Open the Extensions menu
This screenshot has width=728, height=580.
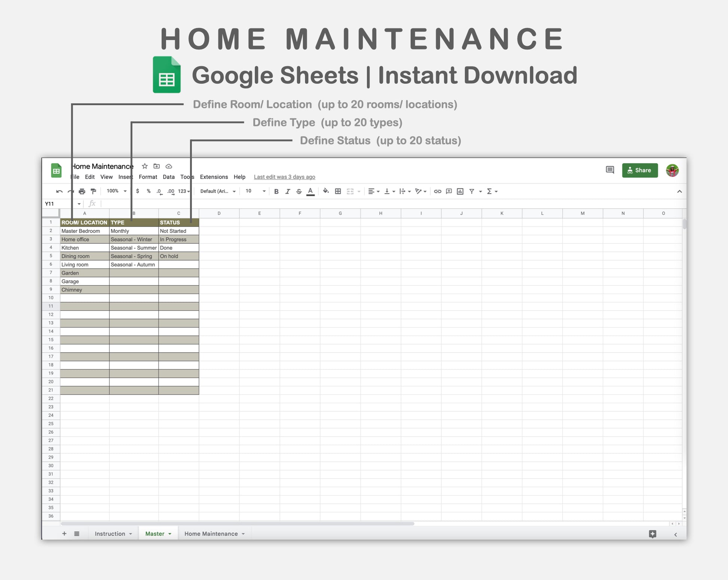coord(214,177)
